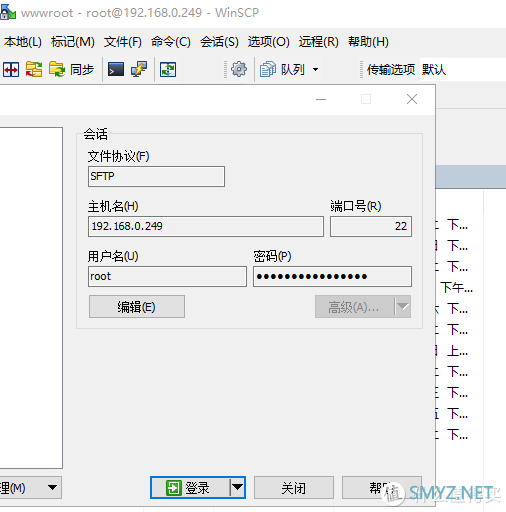
Task: Click the host name field 192.168.0.249
Action: click(x=206, y=226)
